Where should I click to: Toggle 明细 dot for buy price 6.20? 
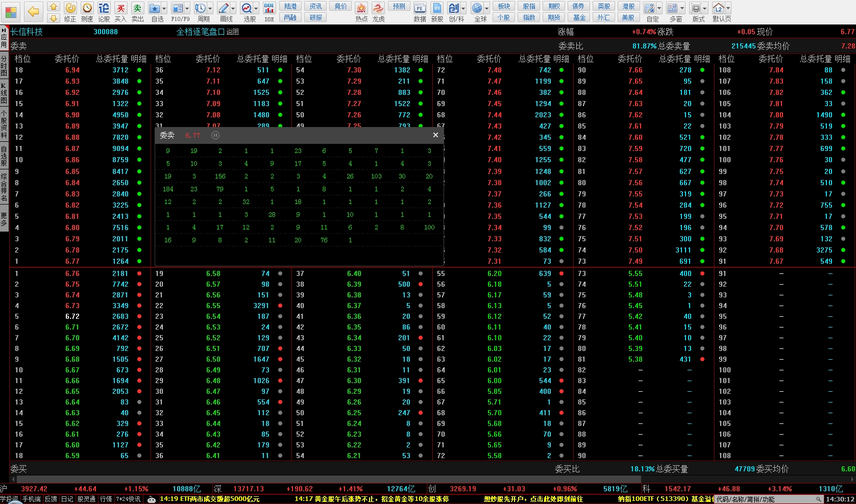click(x=561, y=273)
